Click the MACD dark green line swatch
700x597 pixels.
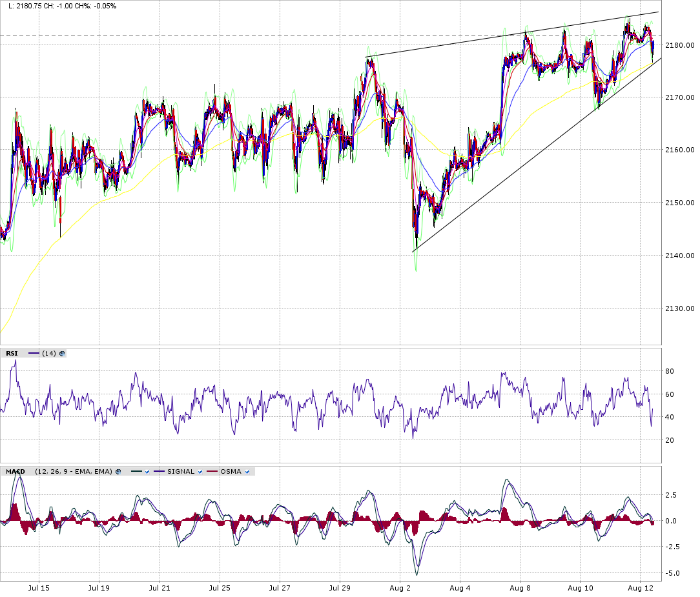coord(134,472)
